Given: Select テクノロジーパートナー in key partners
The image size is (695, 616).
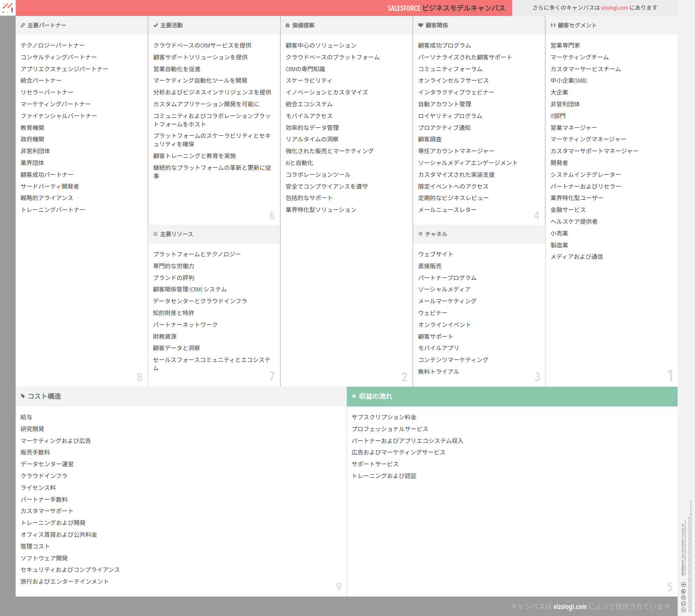Looking at the screenshot, I should (52, 46).
